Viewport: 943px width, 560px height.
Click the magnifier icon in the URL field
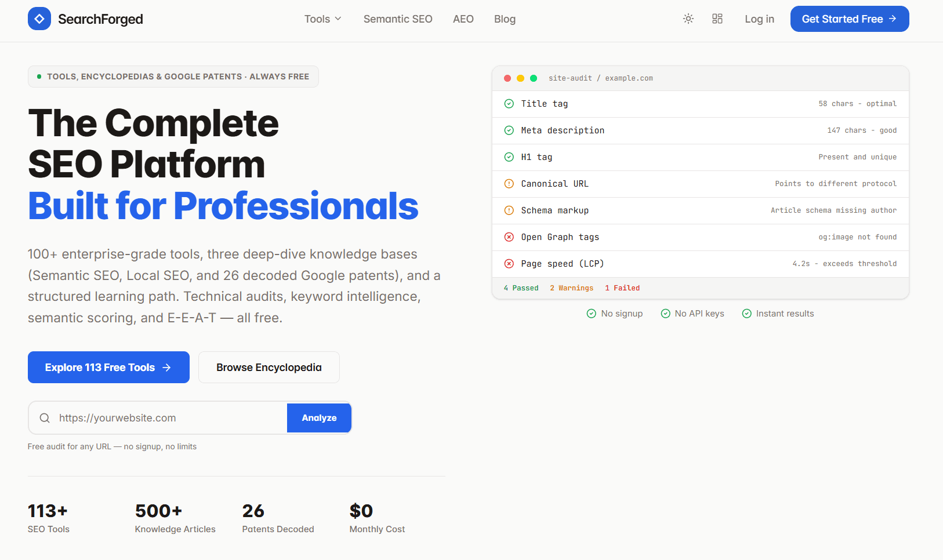click(x=45, y=417)
